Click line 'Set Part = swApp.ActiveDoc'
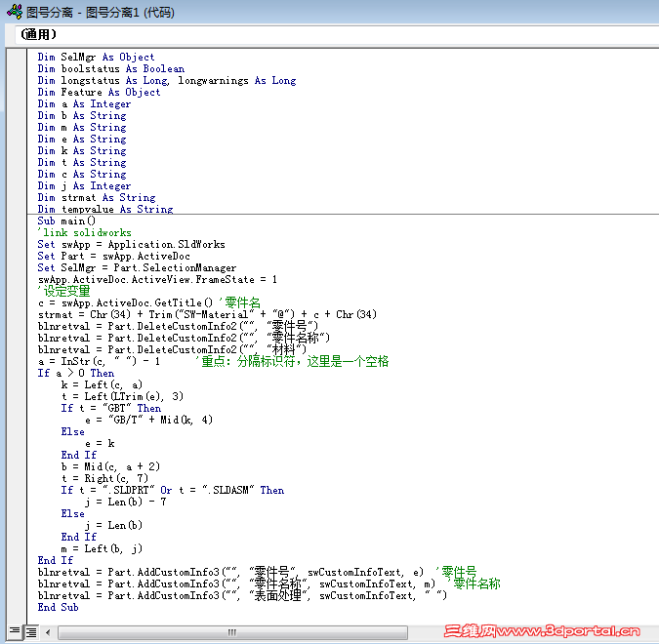Viewport: 659px width, 644px height. (113, 257)
